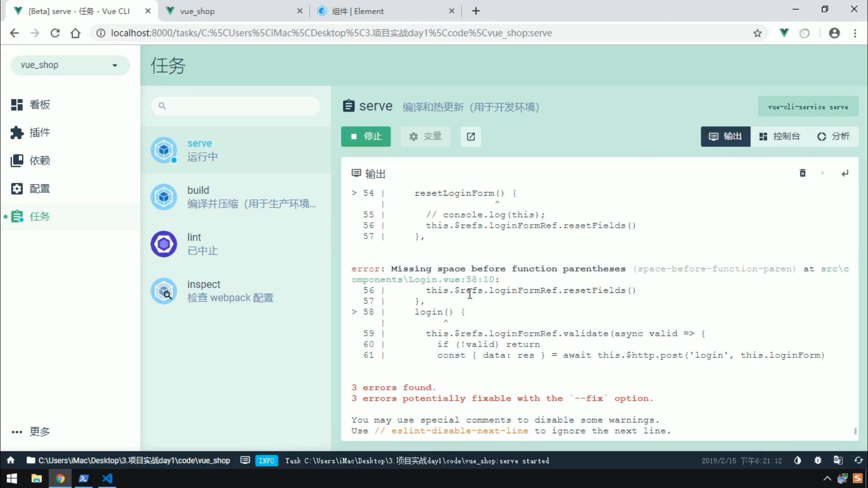Toggle the log panel icon in status bar
The height and width of the screenshot is (488, 868).
pos(245,460)
